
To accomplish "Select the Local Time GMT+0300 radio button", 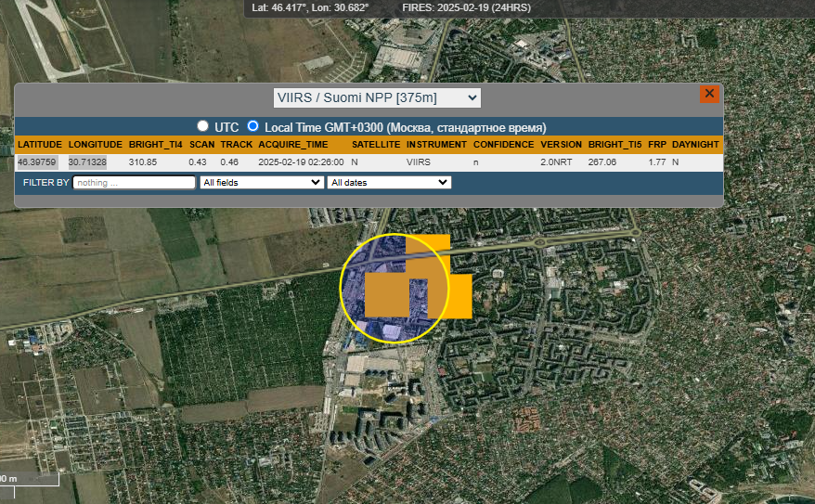I will click(x=252, y=125).
